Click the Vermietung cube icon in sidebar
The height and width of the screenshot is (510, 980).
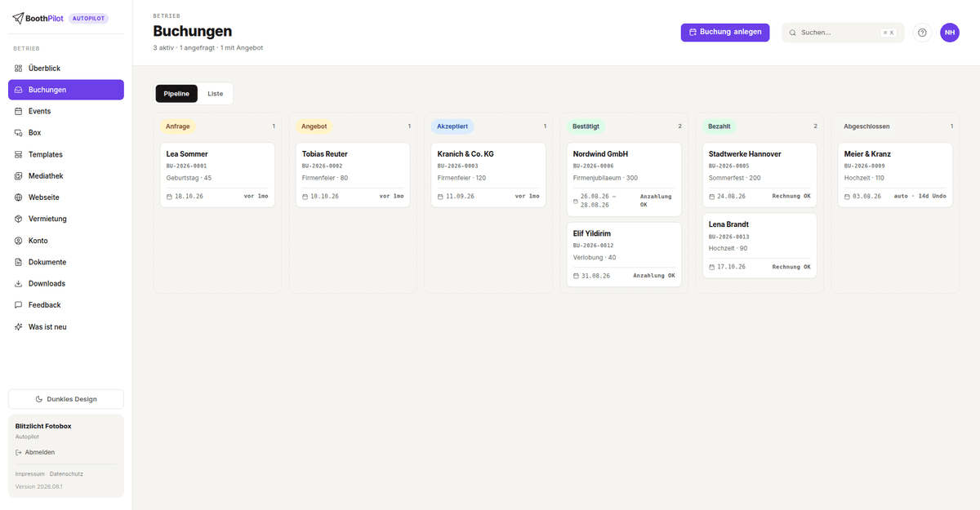pos(19,219)
